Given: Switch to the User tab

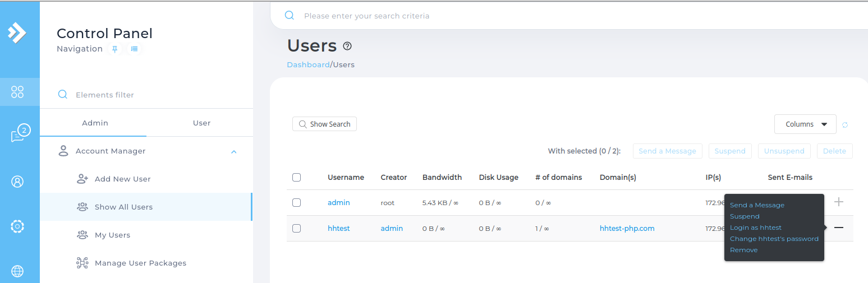Looking at the screenshot, I should point(201,123).
